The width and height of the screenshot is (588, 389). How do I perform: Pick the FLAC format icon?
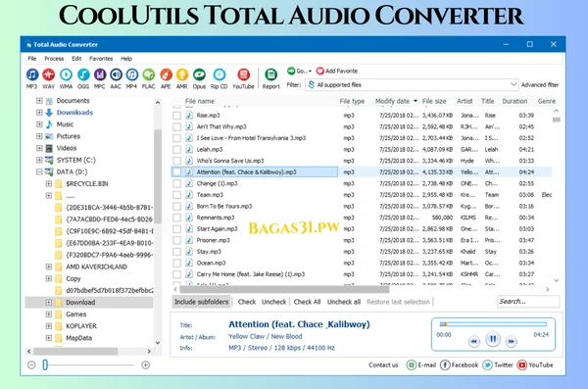pos(149,74)
